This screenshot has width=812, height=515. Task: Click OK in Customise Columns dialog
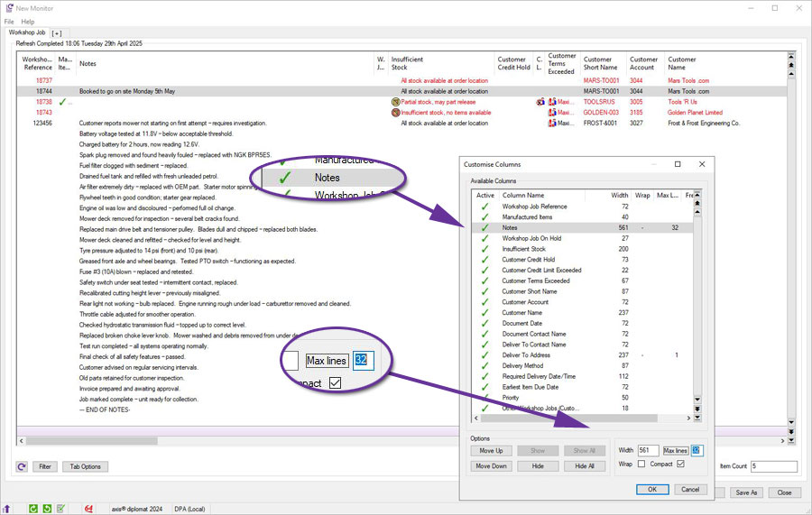651,489
